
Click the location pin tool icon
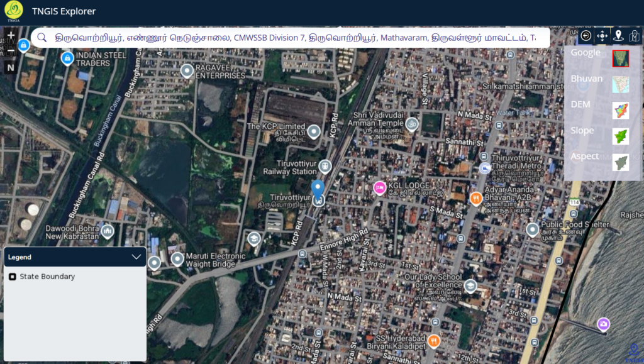(x=618, y=36)
